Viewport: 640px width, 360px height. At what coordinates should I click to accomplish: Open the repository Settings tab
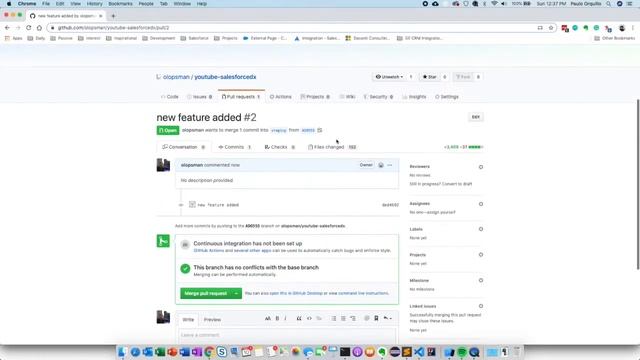point(447,97)
